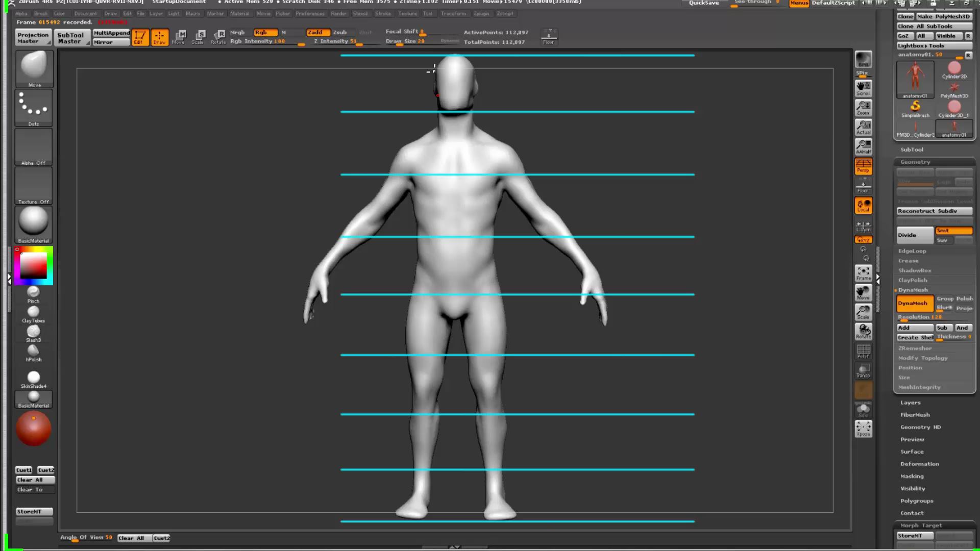980x551 pixels.
Task: Toggle PolyF polyframe display
Action: [863, 351]
